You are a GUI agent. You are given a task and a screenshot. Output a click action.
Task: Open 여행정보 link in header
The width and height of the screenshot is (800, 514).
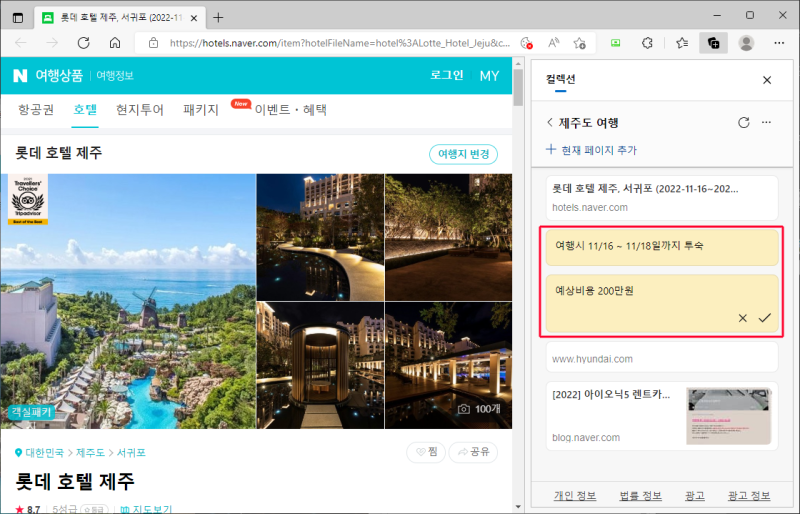point(115,76)
